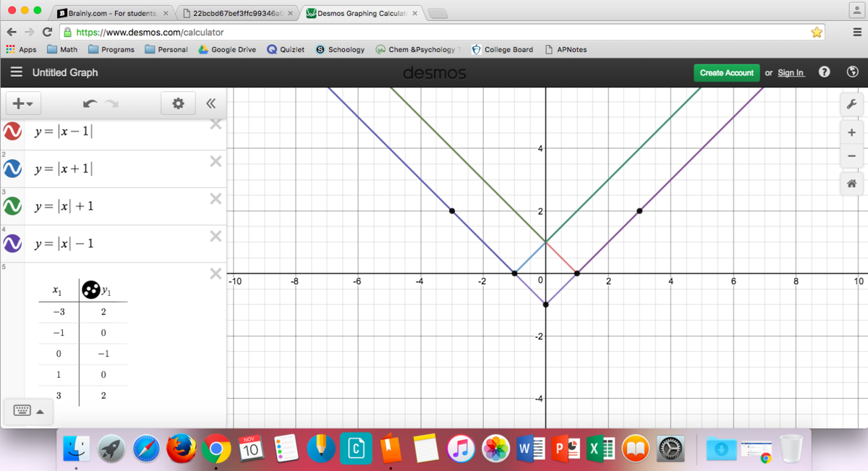Image resolution: width=868 pixels, height=471 pixels.
Task: Zoom in on the graph
Action: coord(851,132)
